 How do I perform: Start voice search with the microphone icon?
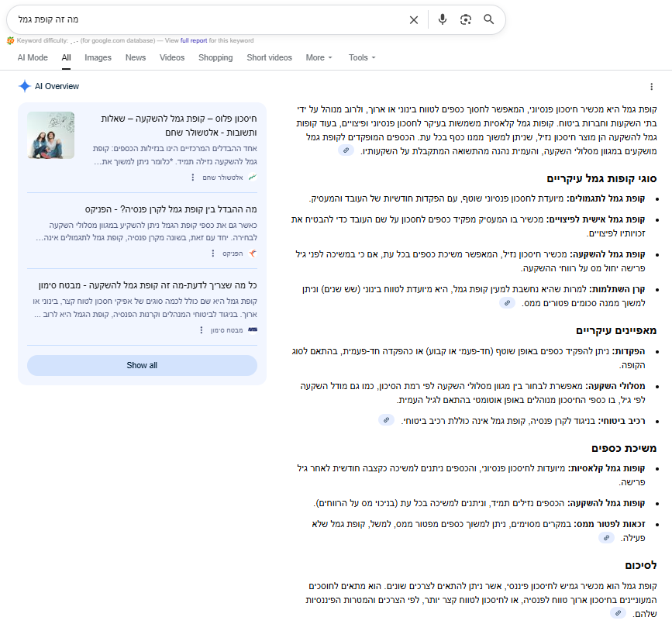[442, 19]
